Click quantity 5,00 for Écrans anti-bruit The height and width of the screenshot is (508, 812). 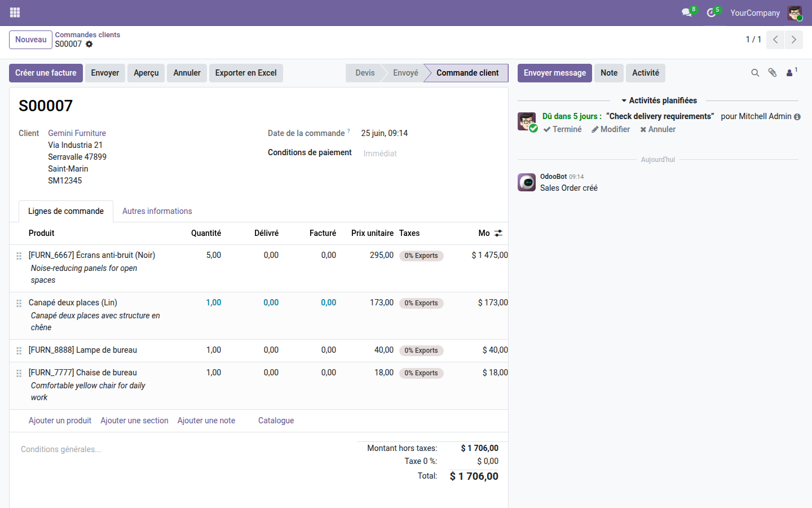[x=214, y=255]
